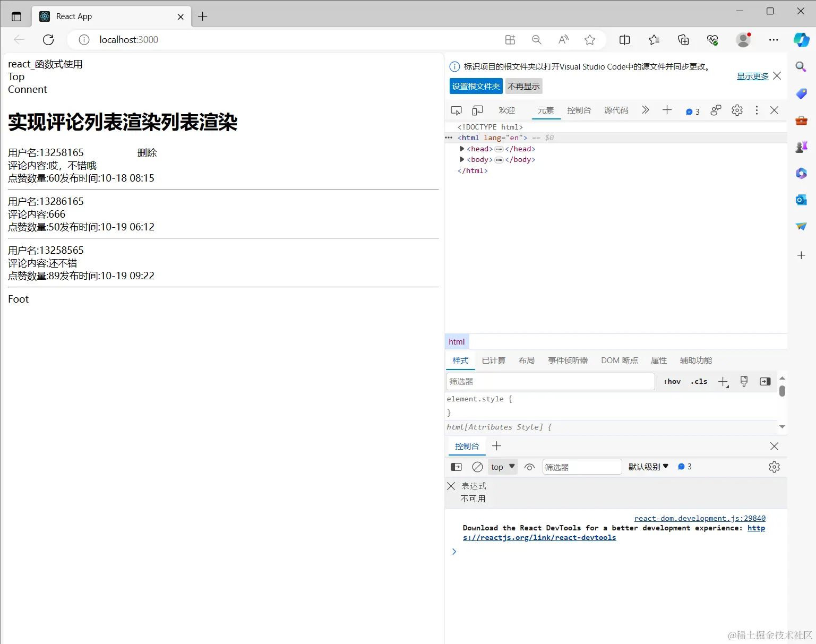Add new DevTools tool tab
The image size is (816, 644).
pos(667,110)
